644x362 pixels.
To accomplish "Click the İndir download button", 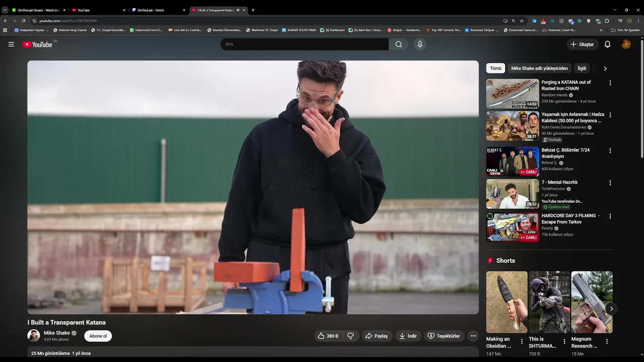I will click(408, 336).
